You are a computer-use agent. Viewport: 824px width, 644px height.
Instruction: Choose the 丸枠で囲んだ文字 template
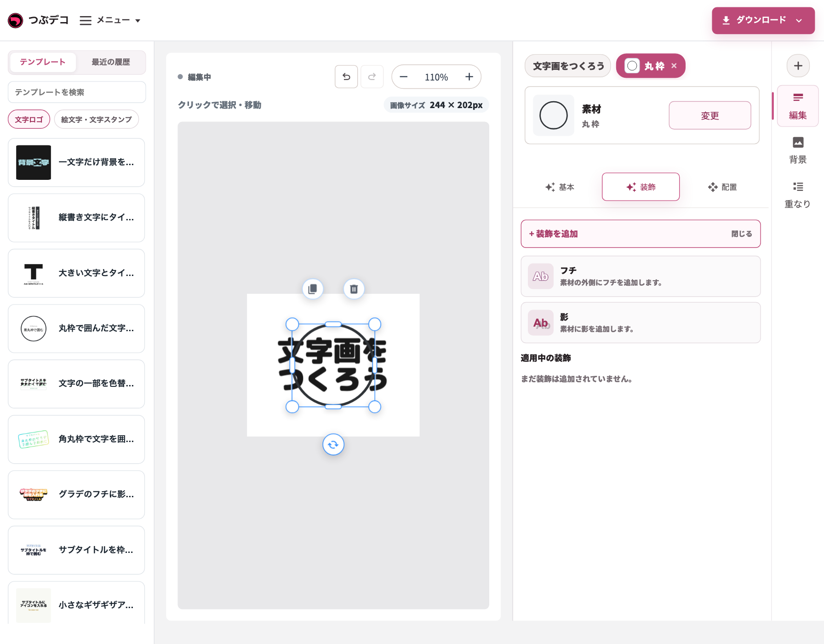coord(76,328)
